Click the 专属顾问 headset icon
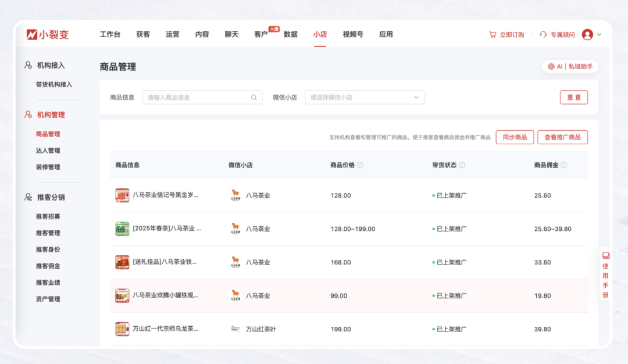 click(542, 35)
